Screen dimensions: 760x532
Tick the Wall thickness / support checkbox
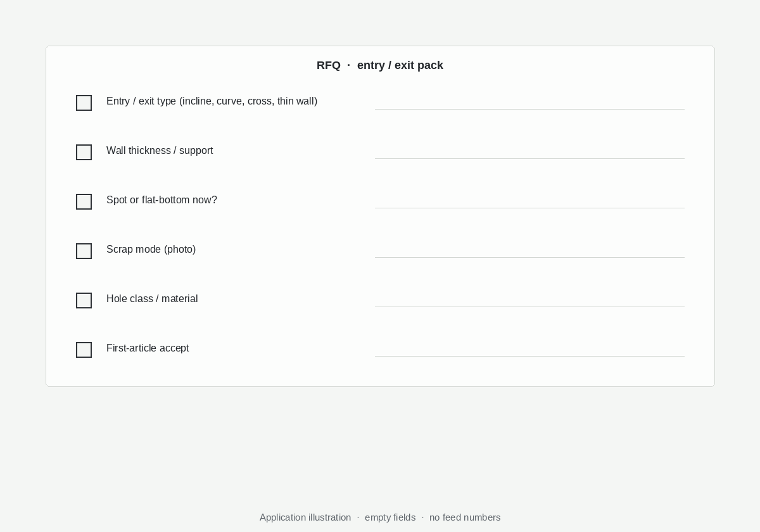(x=84, y=152)
